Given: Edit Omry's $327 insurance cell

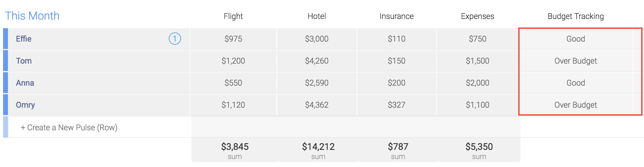Looking at the screenshot, I should pyautogui.click(x=396, y=105).
